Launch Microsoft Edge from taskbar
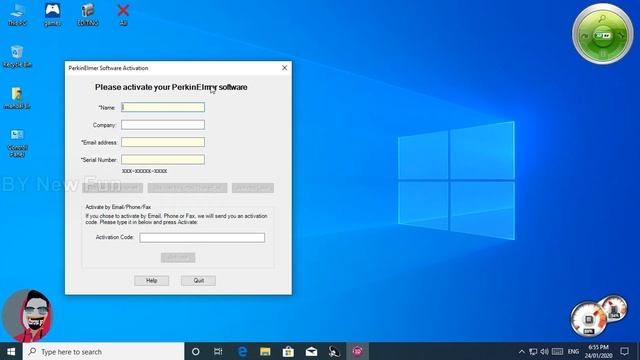The width and height of the screenshot is (640, 360). (x=242, y=351)
